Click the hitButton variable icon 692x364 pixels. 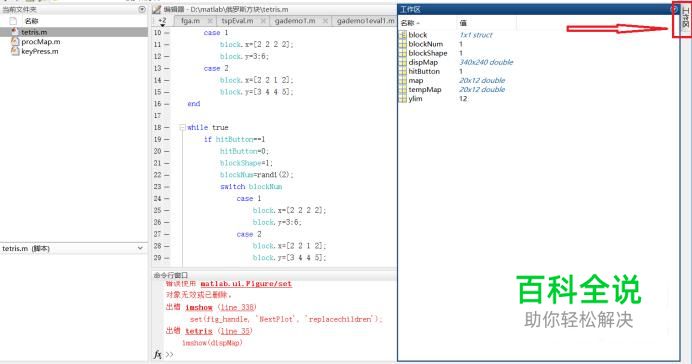(x=402, y=71)
